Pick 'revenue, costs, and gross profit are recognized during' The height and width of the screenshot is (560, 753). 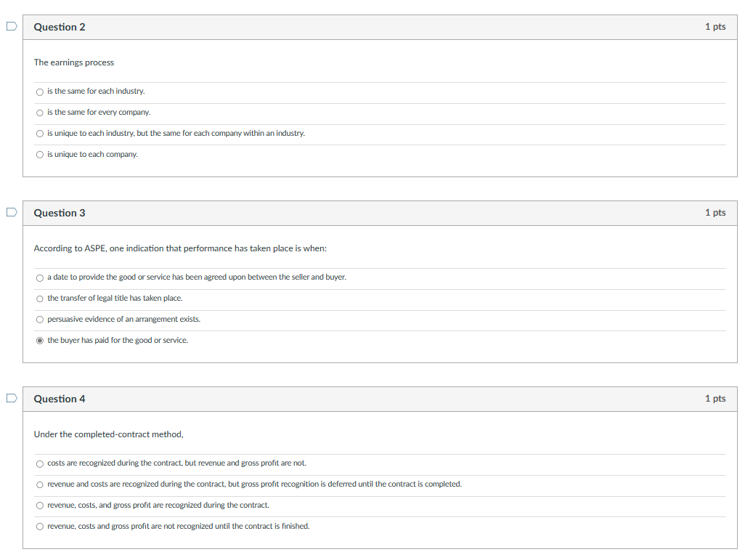40,506
